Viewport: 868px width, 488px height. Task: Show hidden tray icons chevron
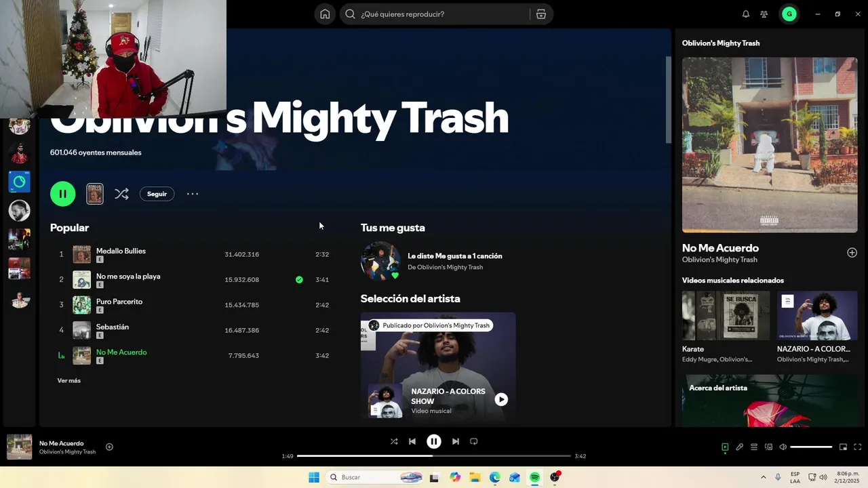764,477
